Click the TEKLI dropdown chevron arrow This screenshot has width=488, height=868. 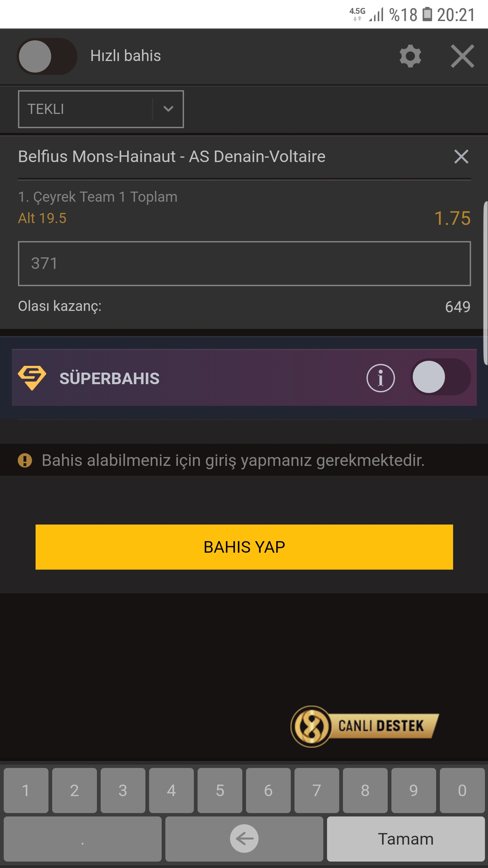[x=168, y=109]
